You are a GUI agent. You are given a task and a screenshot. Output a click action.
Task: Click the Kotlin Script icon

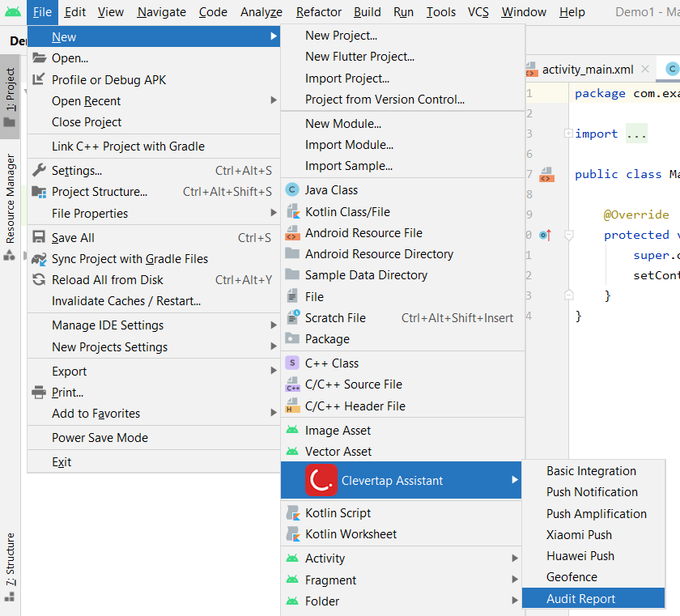tap(293, 512)
